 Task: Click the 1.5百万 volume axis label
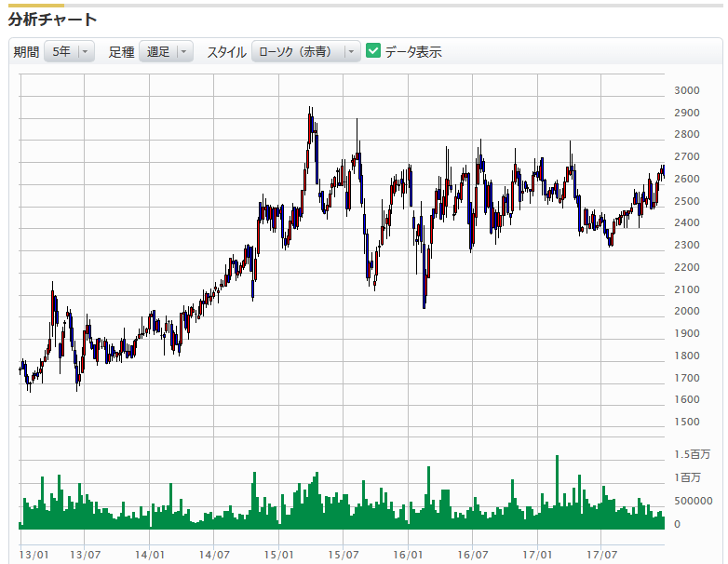[x=691, y=455]
